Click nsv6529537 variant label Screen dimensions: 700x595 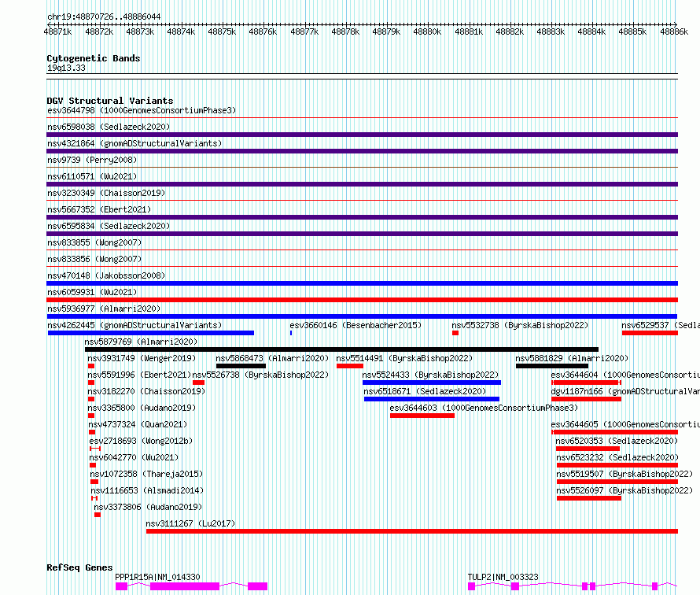660,325
